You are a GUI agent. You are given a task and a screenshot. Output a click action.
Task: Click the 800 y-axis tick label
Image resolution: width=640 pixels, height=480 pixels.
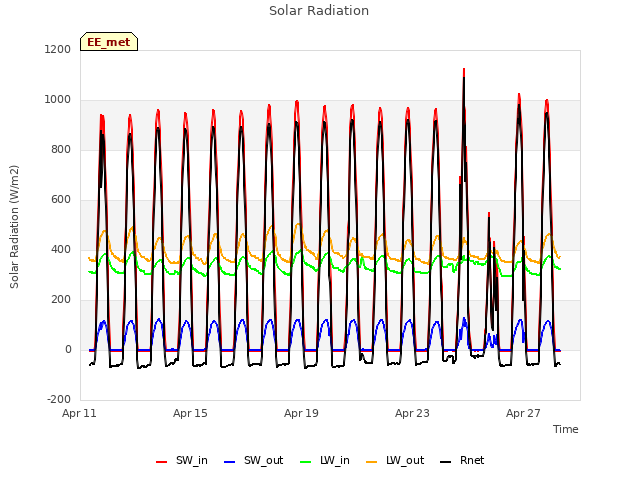(61, 150)
